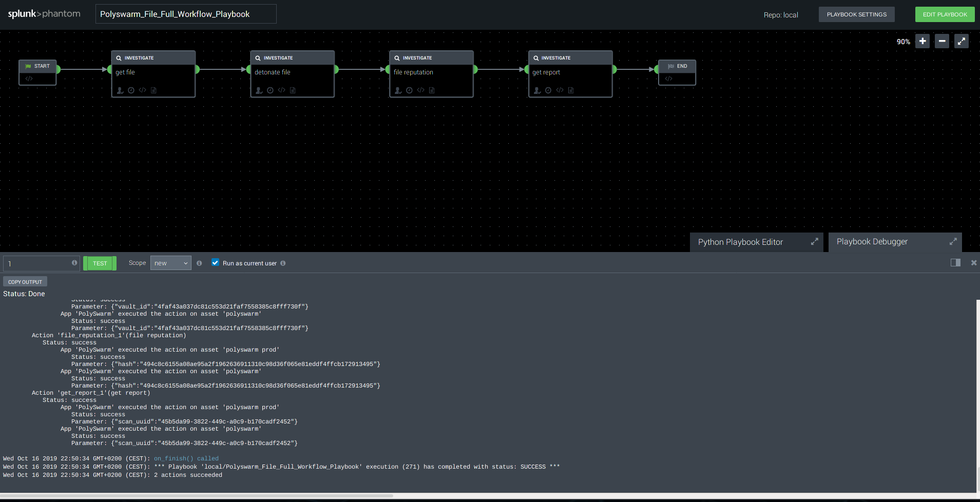980x502 pixels.
Task: Zoom out with the minus button
Action: tap(942, 41)
